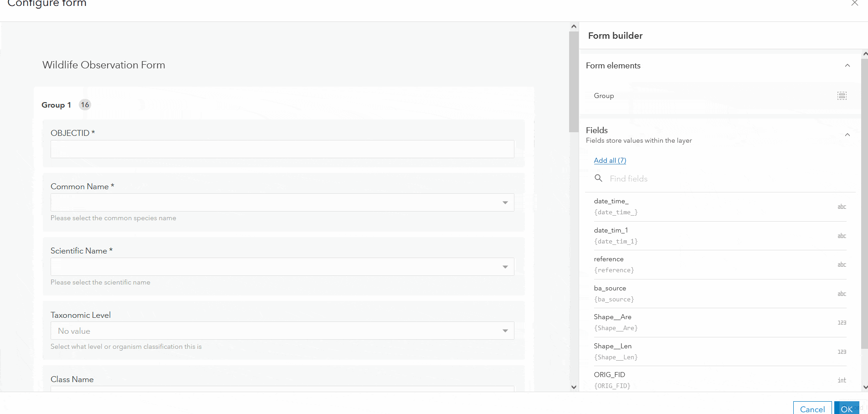This screenshot has width=868, height=414.
Task: Click inside the Find fields search box
Action: (x=661, y=178)
